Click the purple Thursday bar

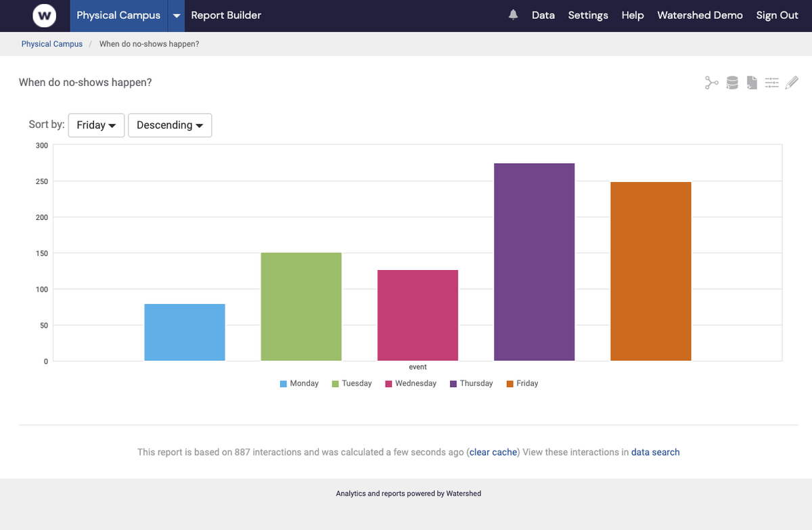pyautogui.click(x=534, y=261)
